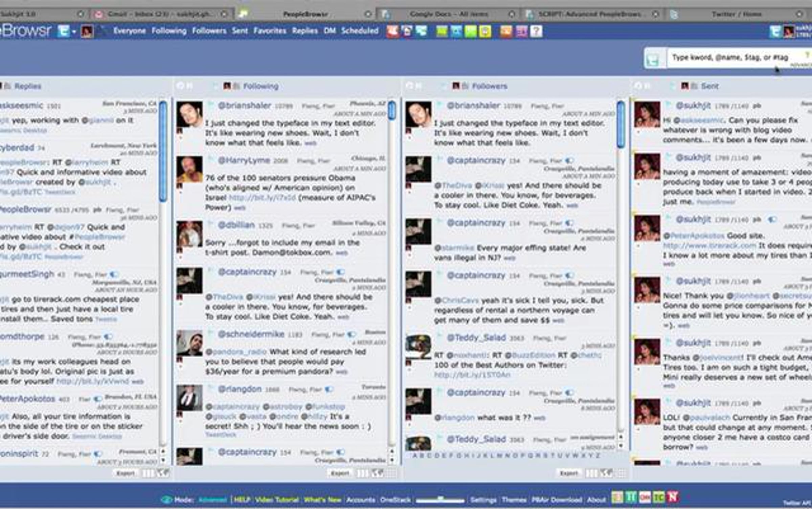The height and width of the screenshot is (509, 812).
Task: Click refresh icon in the Sent column header
Action: click(x=638, y=86)
